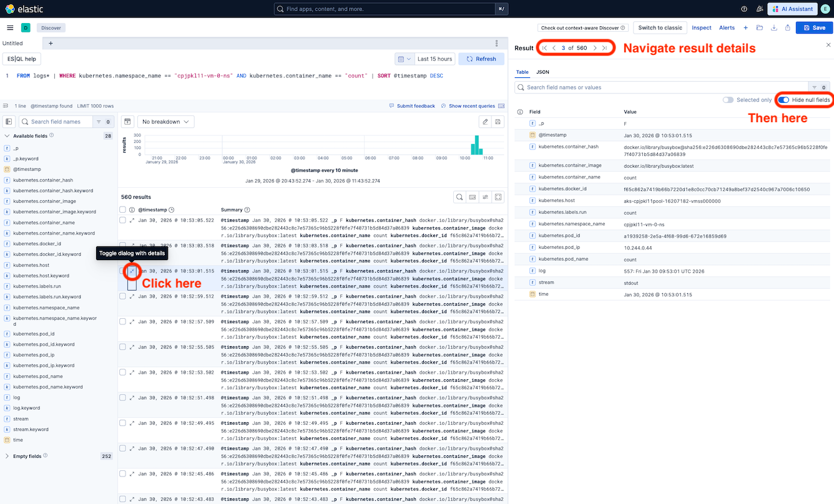
Task: Go to last result in flyout
Action: (x=604, y=48)
